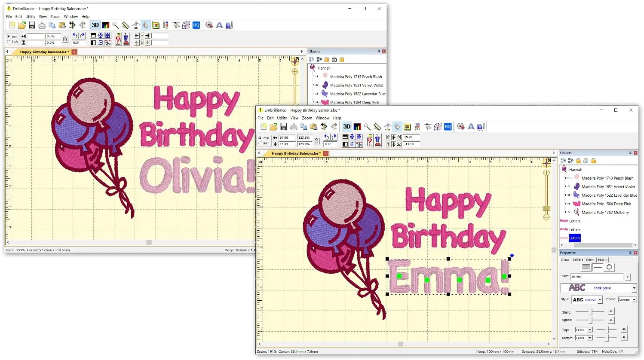Toggle the 3D stitch view

coord(347,126)
